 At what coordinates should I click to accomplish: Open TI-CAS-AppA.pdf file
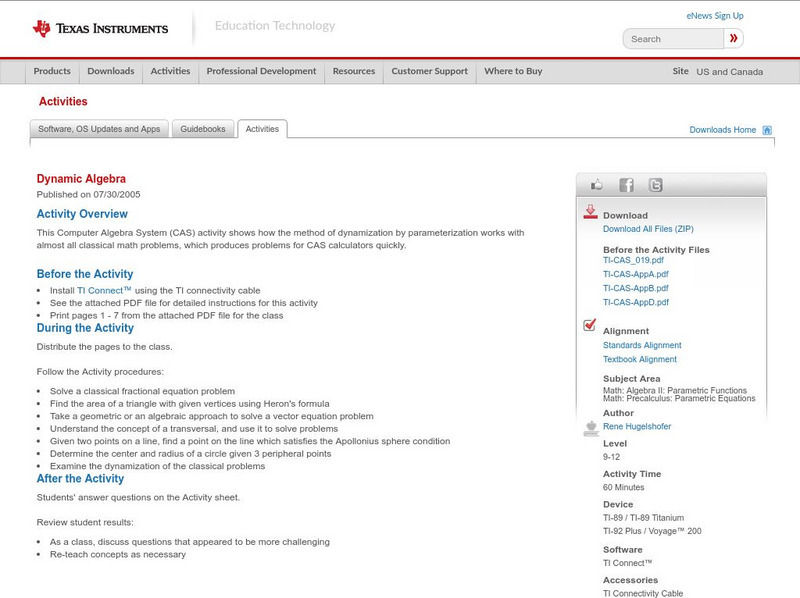636,274
